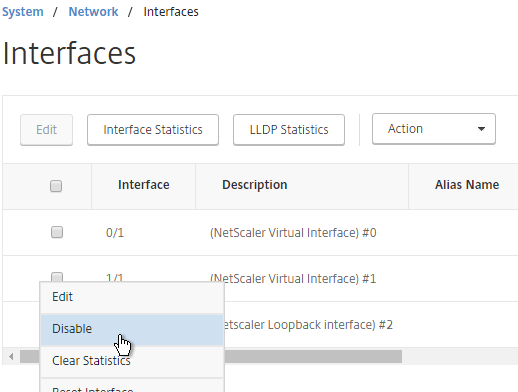The image size is (518, 392).
Task: Sort by the Description column header
Action: (x=255, y=185)
